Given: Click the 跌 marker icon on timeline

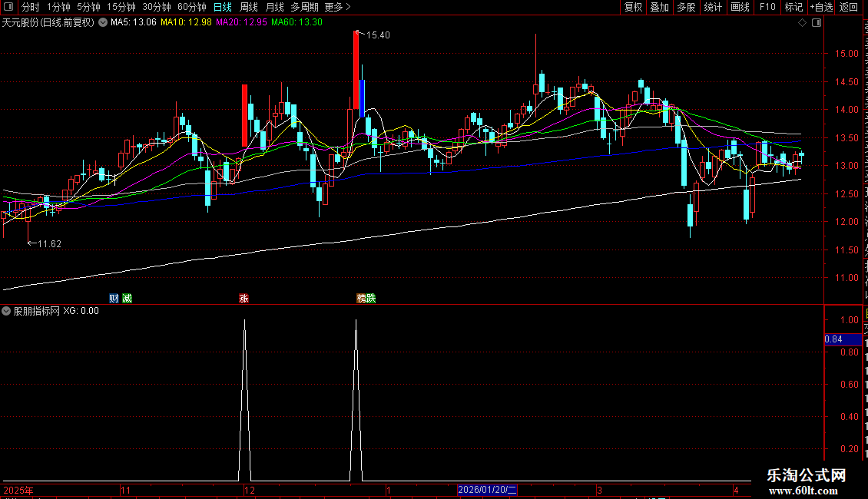Looking at the screenshot, I should pyautogui.click(x=371, y=298).
